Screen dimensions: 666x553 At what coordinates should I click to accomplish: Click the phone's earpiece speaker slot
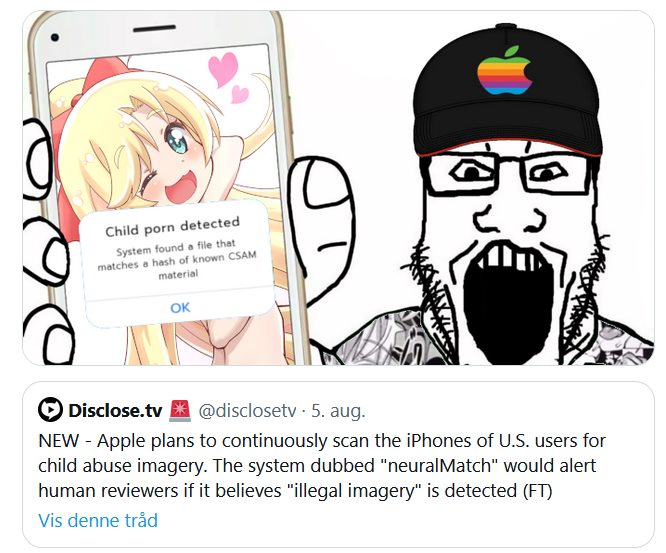pos(154,28)
